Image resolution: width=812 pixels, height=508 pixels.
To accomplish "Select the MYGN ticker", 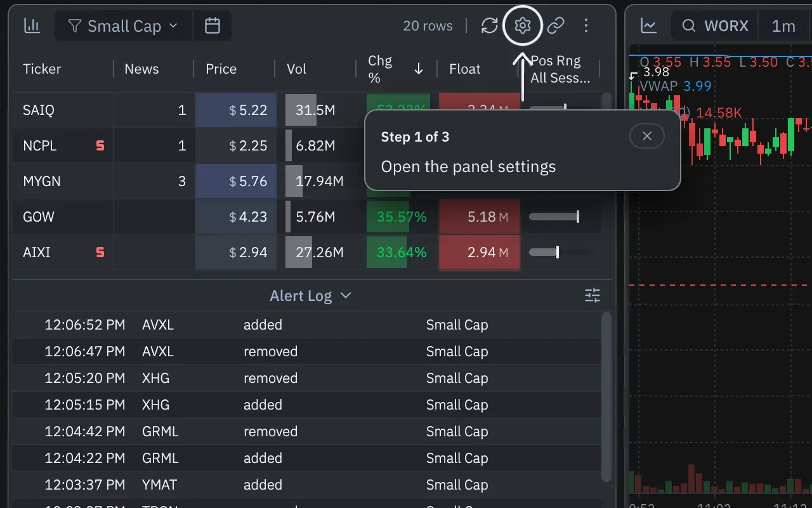I will [x=42, y=181].
